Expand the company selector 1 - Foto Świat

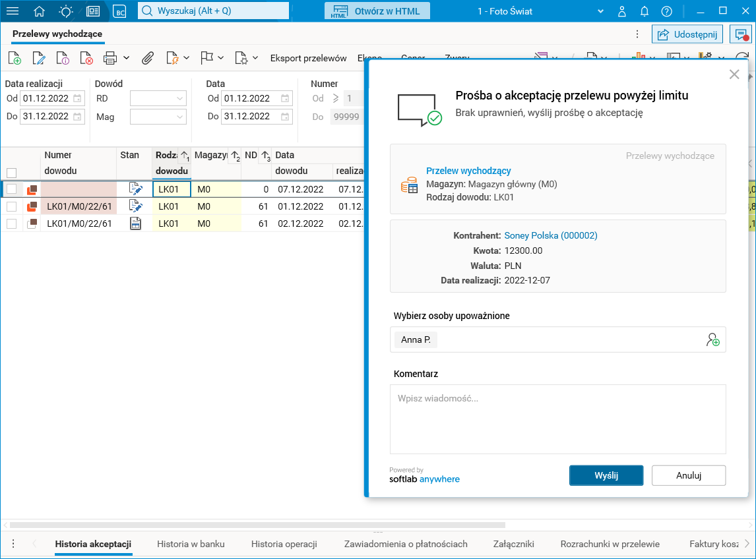coord(600,11)
